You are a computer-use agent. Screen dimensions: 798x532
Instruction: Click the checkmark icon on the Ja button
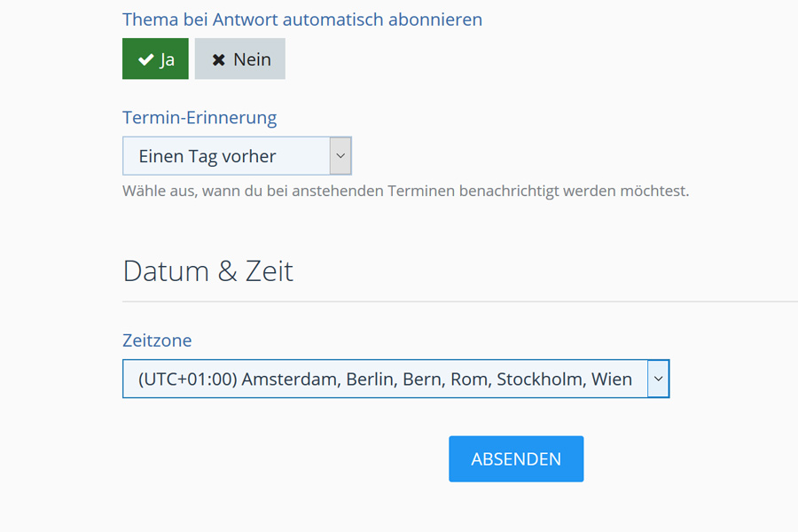[146, 59]
